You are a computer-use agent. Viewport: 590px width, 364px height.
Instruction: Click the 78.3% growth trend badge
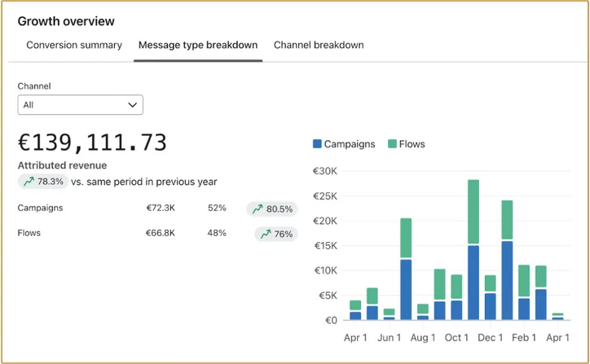pos(43,182)
